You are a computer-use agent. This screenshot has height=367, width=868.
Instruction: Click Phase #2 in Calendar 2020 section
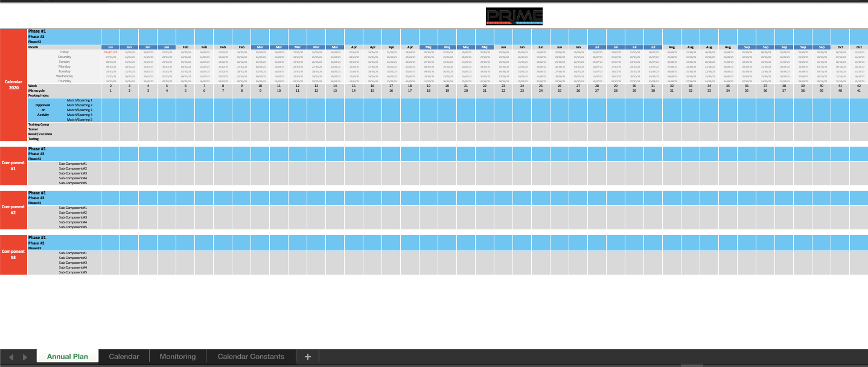pyautogui.click(x=37, y=36)
